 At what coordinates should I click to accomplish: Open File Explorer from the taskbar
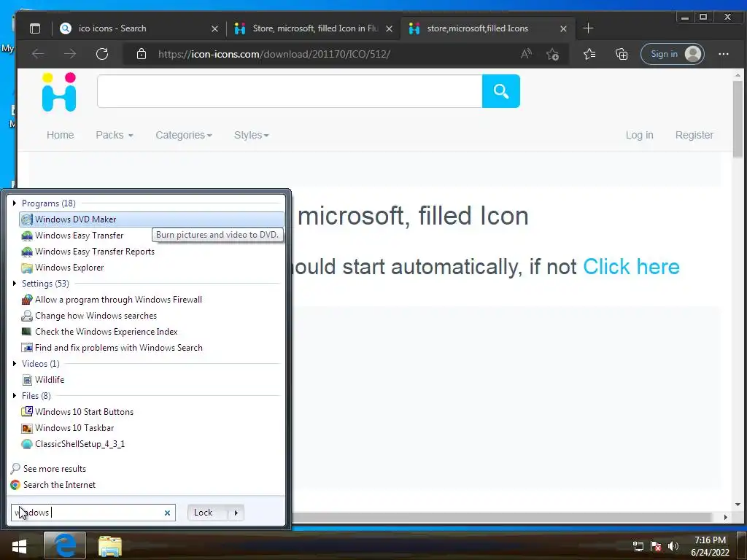pyautogui.click(x=110, y=545)
